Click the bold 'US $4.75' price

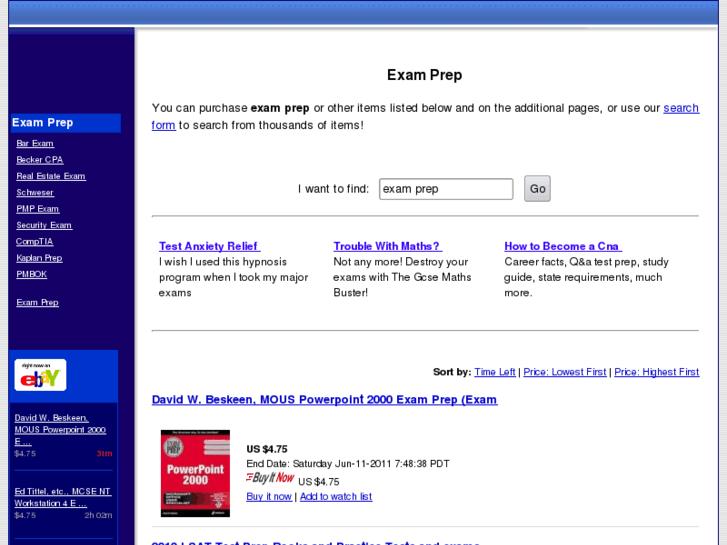(x=267, y=449)
